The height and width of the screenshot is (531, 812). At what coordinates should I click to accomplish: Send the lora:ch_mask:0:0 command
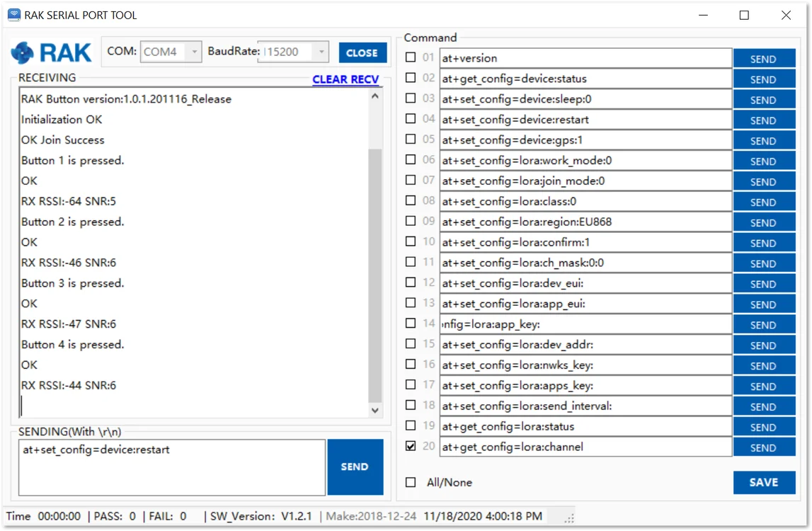pos(764,263)
